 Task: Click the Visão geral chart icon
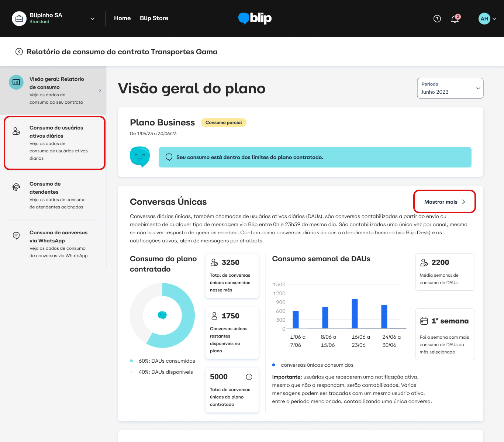pos(16,82)
